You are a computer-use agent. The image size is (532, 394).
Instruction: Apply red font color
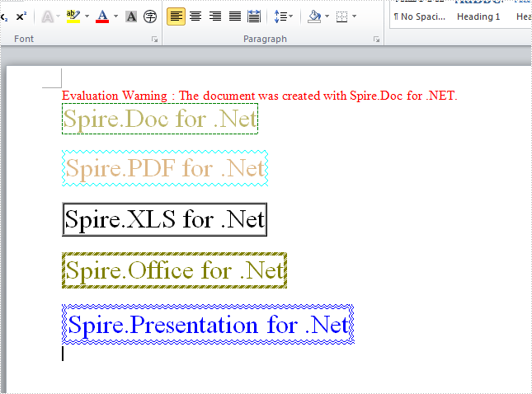click(x=102, y=16)
